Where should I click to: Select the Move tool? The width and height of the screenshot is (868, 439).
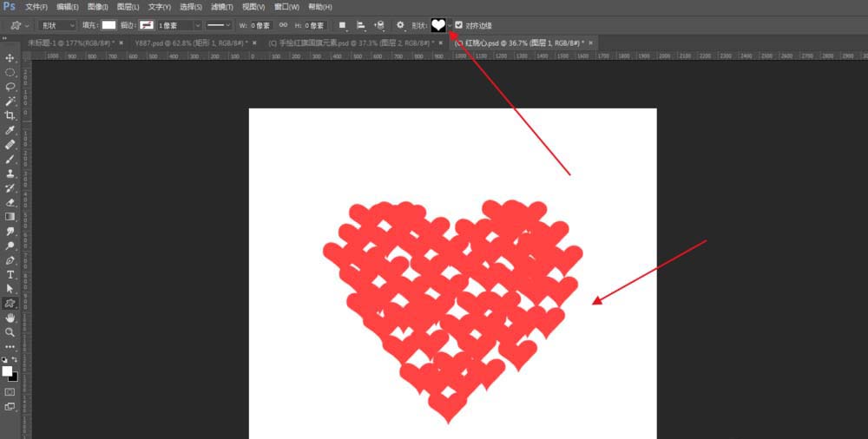(x=10, y=58)
